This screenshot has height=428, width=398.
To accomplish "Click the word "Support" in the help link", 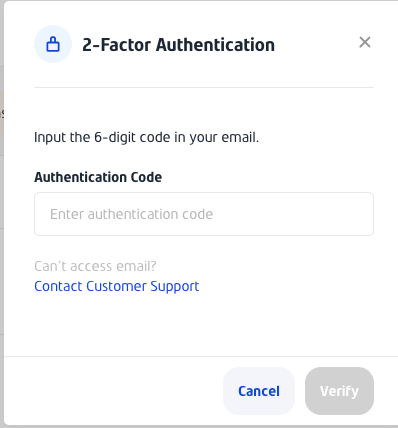I will (175, 286).
